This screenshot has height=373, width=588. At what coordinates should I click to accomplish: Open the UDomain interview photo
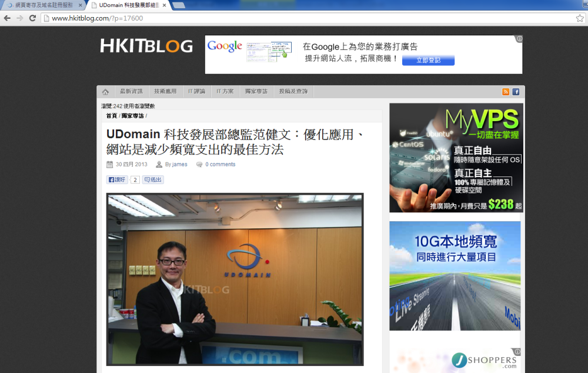(235, 279)
